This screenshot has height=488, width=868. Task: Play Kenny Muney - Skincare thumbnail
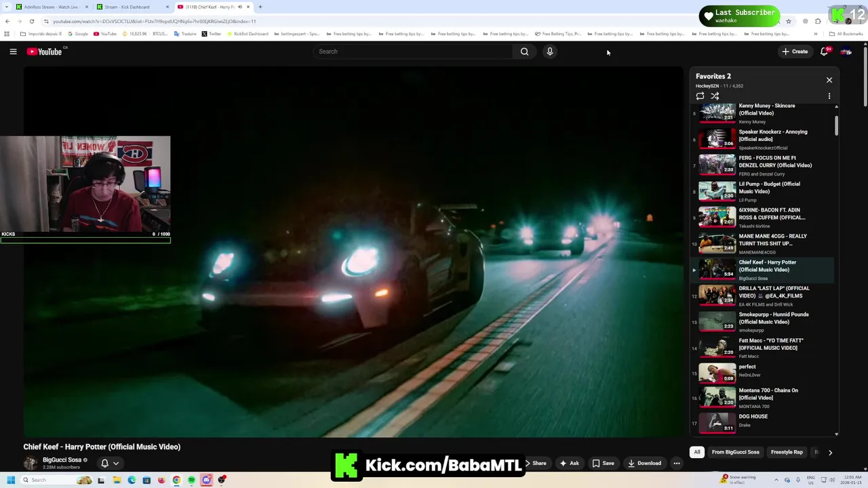[717, 113]
